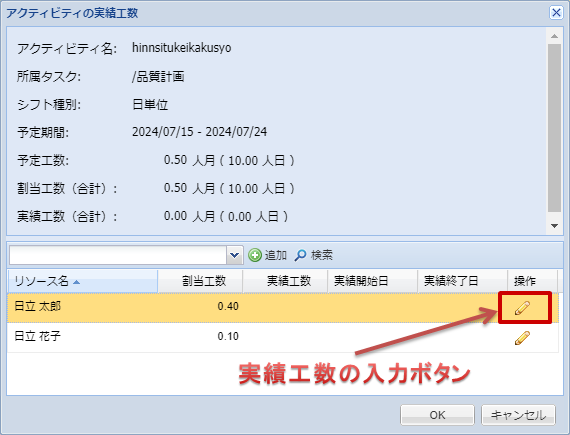
Task: Sort by リソース名 column header
Action: (83, 281)
